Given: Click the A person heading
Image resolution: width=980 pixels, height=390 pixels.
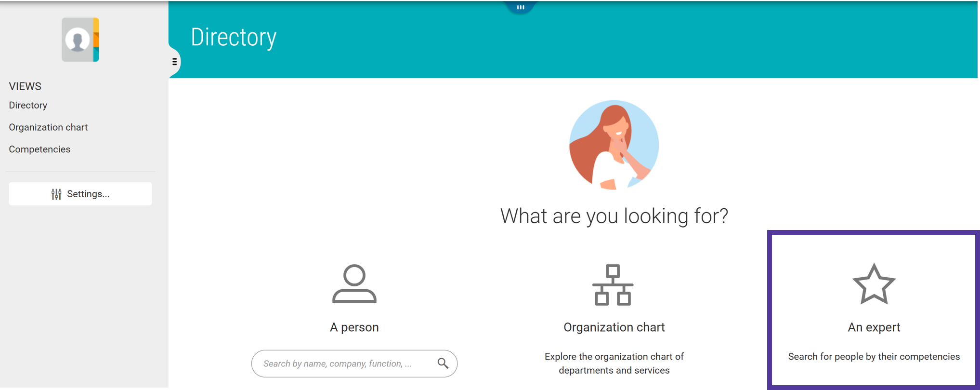Looking at the screenshot, I should (x=354, y=327).
